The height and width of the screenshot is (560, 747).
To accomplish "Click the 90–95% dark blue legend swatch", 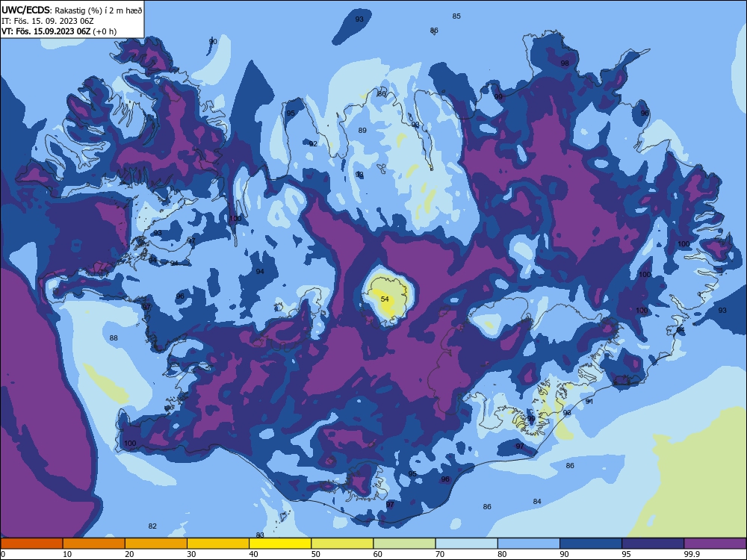I will [591, 544].
